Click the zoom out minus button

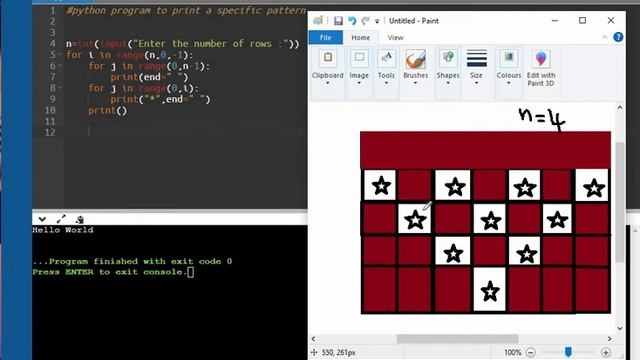click(x=531, y=352)
